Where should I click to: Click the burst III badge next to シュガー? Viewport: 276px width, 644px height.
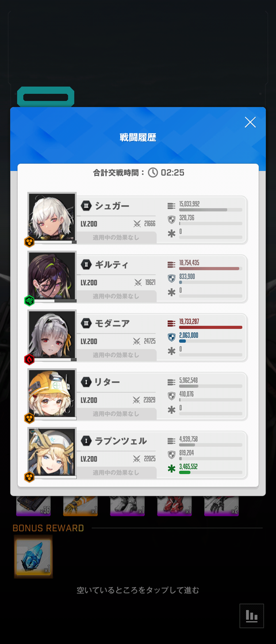coord(86,205)
